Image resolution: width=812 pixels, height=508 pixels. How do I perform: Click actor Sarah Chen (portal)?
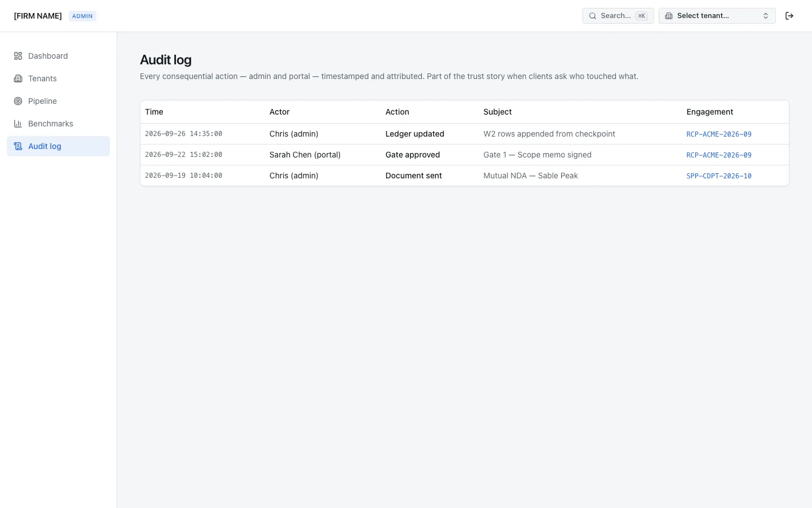click(305, 155)
